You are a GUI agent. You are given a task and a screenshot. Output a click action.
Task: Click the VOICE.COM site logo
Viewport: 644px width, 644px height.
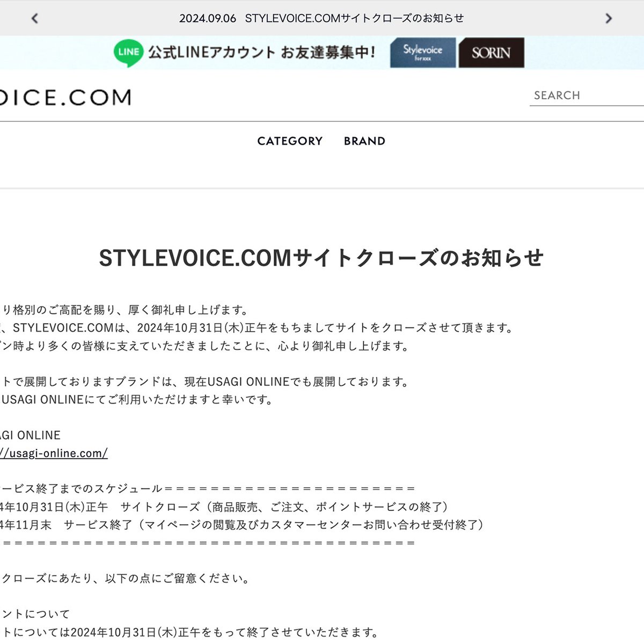click(x=65, y=98)
